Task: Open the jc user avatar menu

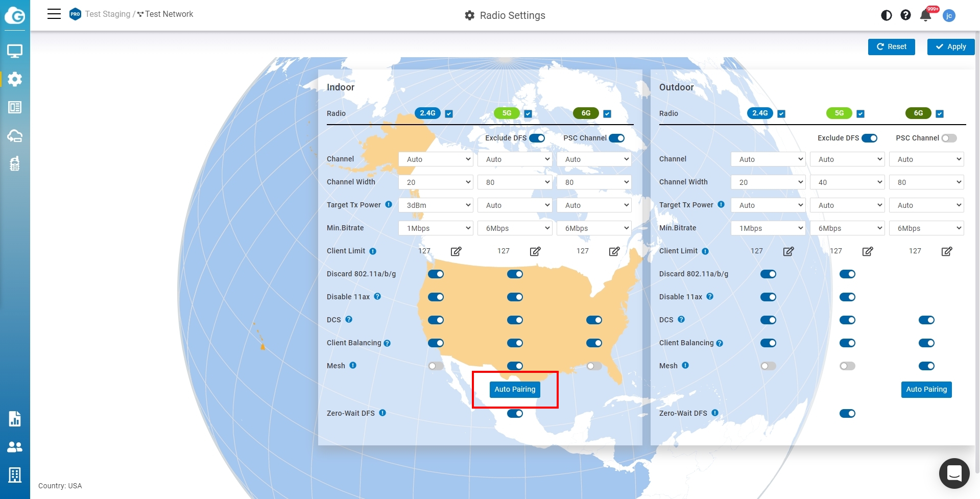Action: pos(949,15)
